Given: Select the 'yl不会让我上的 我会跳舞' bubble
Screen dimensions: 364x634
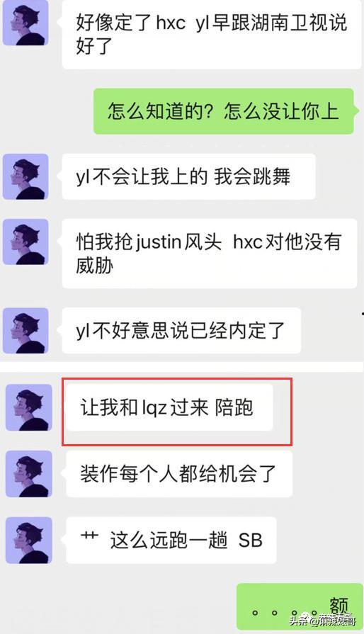Looking at the screenshot, I should (188, 176).
